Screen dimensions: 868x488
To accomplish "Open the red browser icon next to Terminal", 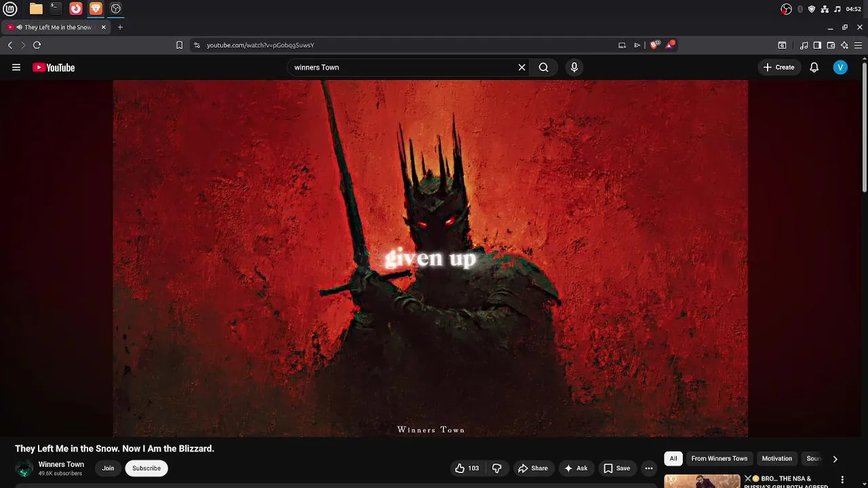I will point(76,9).
